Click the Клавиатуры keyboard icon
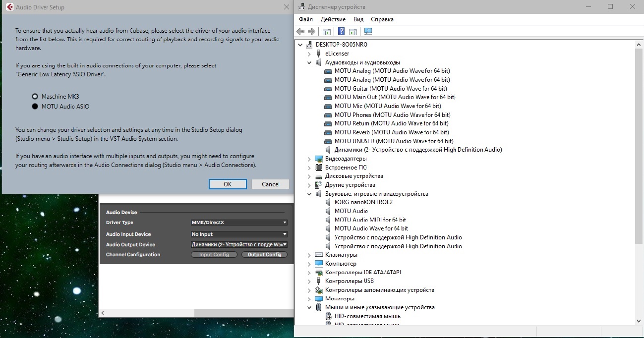This screenshot has width=644, height=338. coord(319,255)
